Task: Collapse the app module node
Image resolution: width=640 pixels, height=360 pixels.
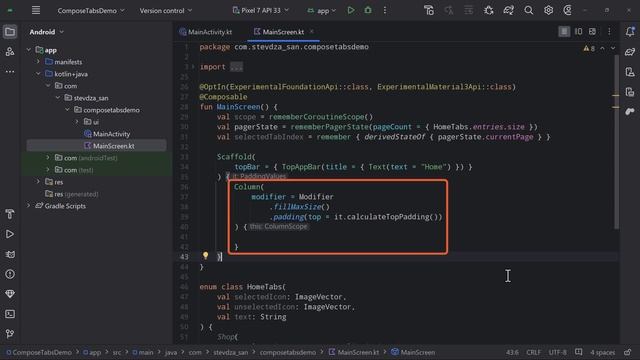Action: coord(29,50)
